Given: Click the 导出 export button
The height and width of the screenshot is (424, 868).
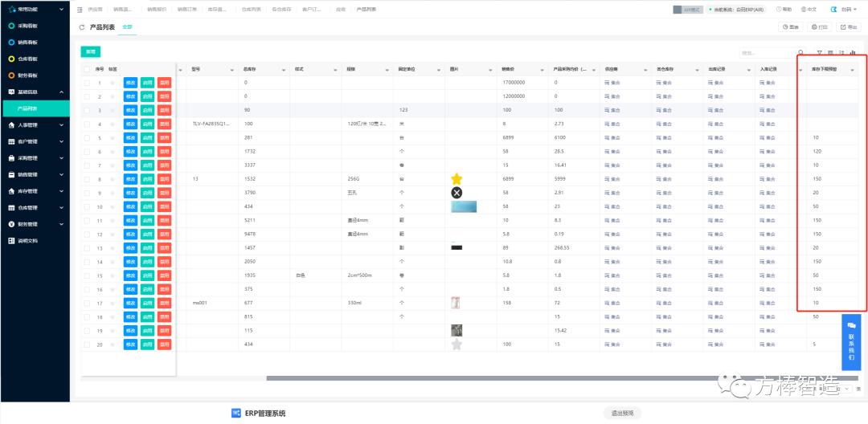Looking at the screenshot, I should (x=850, y=26).
